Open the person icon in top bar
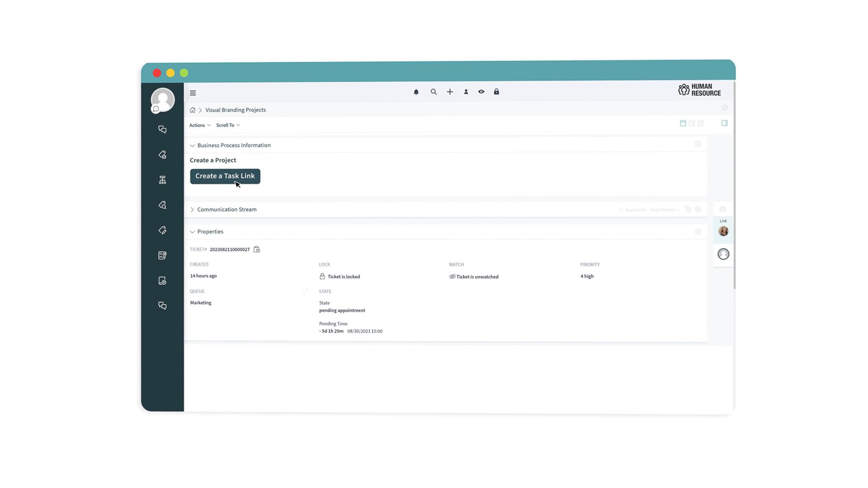 (466, 92)
